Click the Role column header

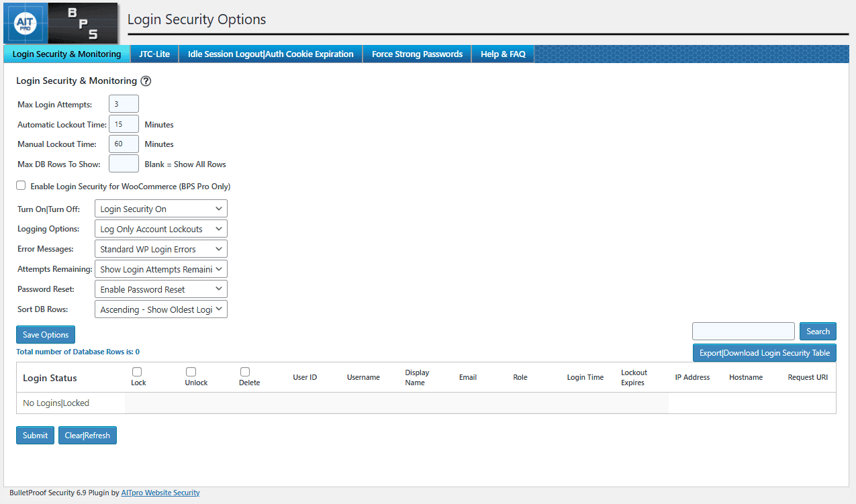pyautogui.click(x=520, y=377)
